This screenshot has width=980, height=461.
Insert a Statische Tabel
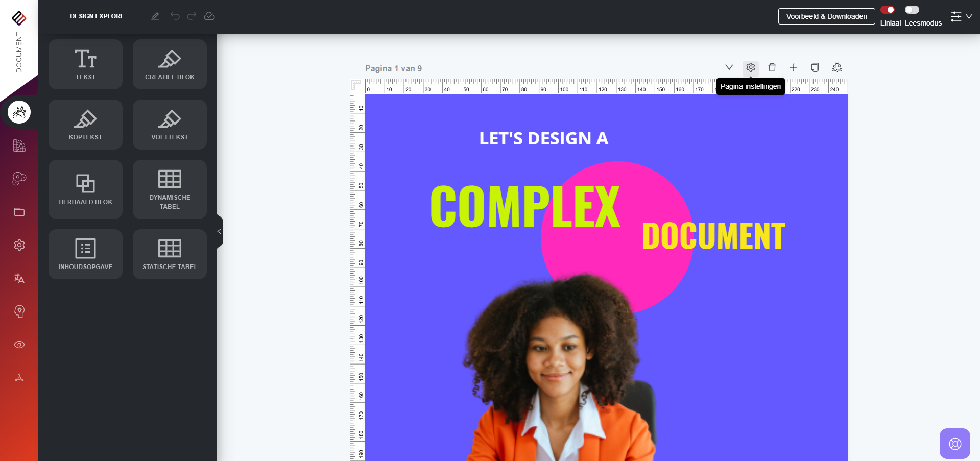pos(170,254)
